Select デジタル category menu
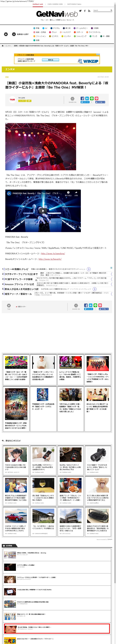The width and height of the screenshot is (116, 644). pyautogui.click(x=55, y=28)
